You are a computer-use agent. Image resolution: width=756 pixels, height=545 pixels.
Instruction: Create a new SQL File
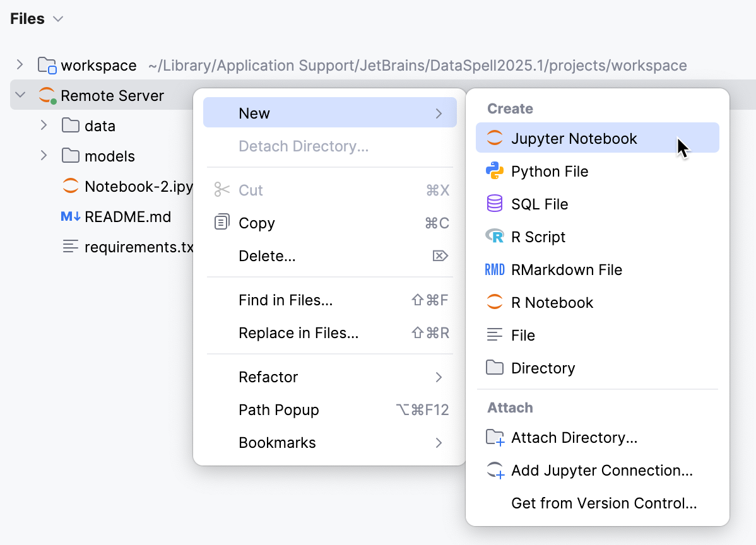(598, 204)
